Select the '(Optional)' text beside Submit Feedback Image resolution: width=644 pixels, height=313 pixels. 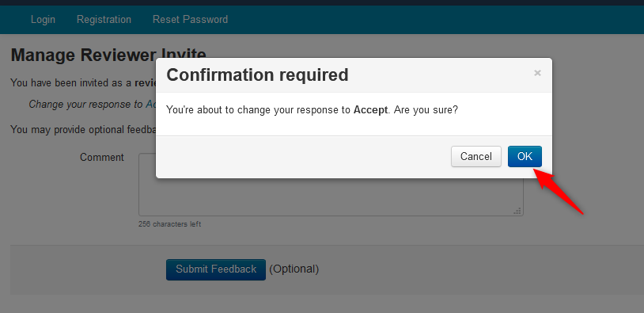[x=294, y=269]
